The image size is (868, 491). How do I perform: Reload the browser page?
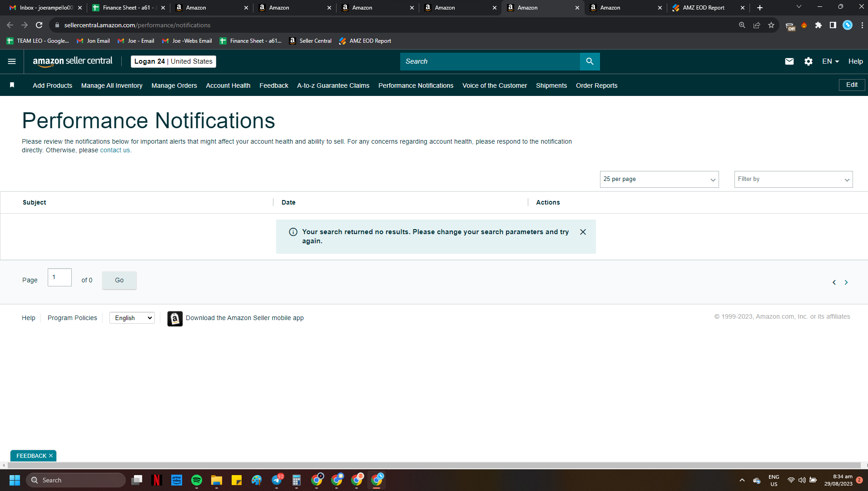39,25
